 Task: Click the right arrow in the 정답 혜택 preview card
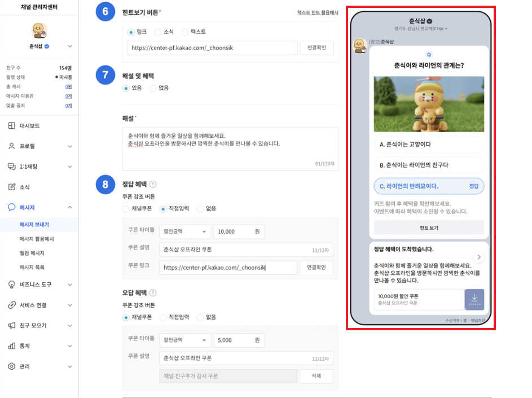pos(479,257)
